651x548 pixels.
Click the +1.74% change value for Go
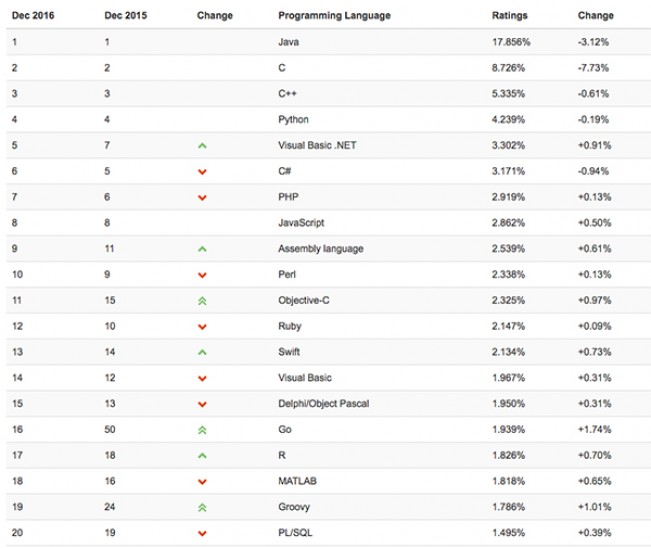click(594, 429)
